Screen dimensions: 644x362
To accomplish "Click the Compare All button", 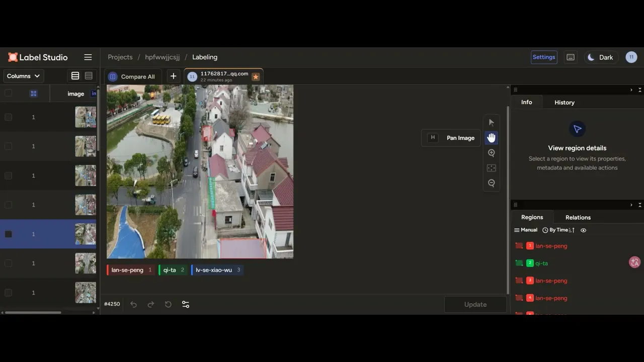I will (132, 76).
